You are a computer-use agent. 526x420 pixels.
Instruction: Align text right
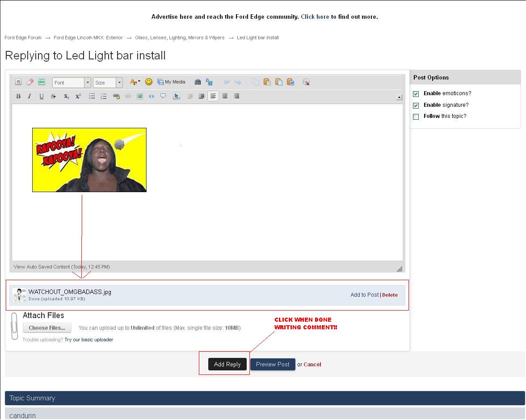pos(236,96)
